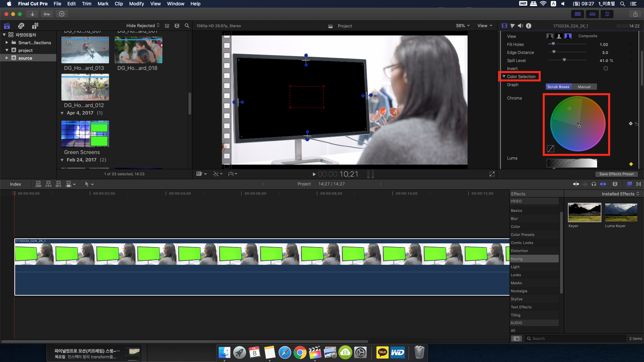
Task: Open the 38% zoom dropdown
Action: tap(463, 26)
